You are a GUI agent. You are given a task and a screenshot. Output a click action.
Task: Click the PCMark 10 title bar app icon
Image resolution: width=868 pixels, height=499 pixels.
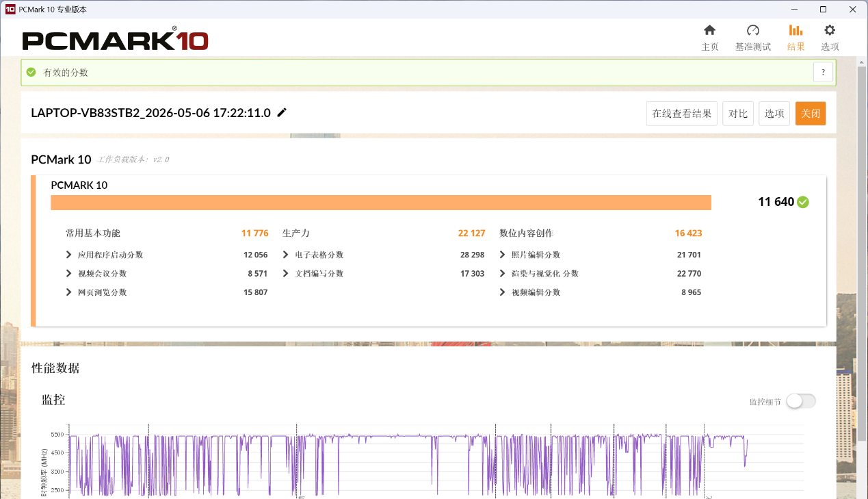10,9
